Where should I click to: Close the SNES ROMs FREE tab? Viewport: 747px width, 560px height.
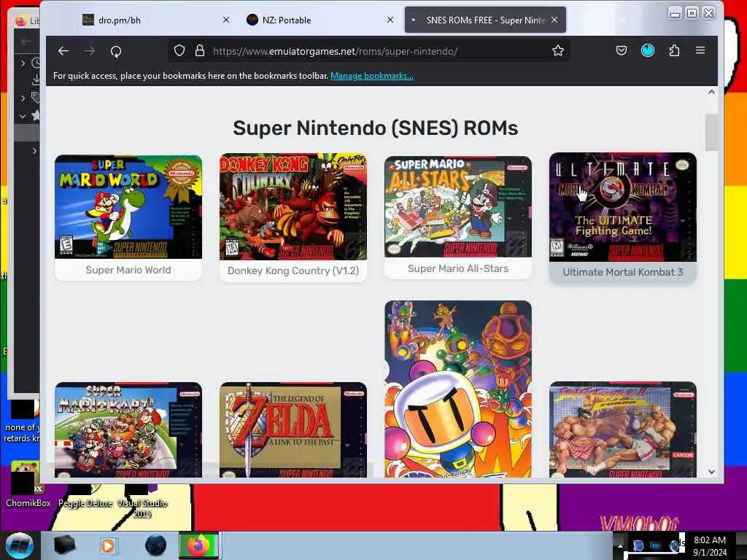coord(554,20)
